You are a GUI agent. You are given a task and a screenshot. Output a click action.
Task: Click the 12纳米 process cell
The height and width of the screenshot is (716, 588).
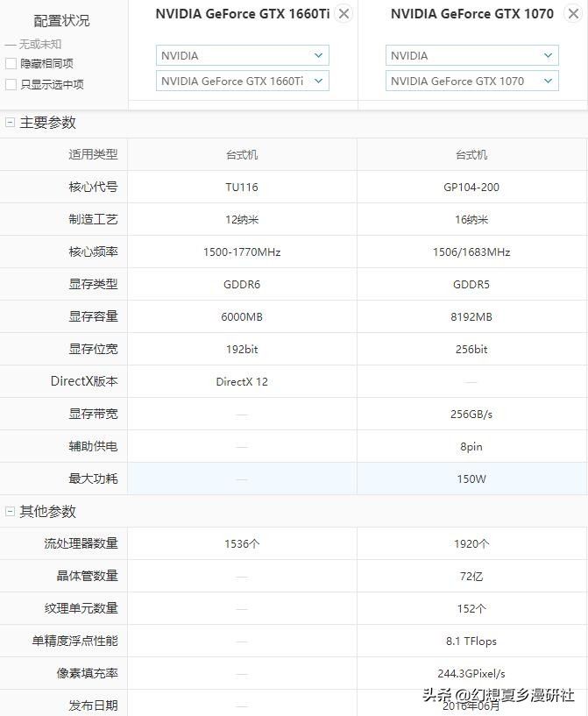point(242,220)
